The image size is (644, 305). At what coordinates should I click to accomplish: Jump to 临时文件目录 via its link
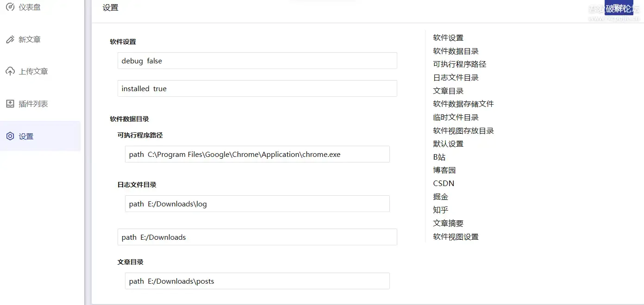pos(456,117)
